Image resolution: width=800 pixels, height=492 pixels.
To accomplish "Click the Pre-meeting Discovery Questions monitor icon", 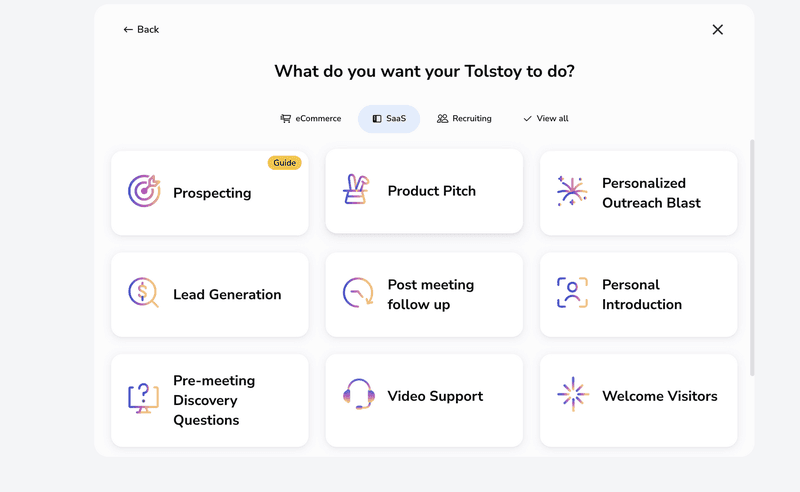I will click(144, 398).
